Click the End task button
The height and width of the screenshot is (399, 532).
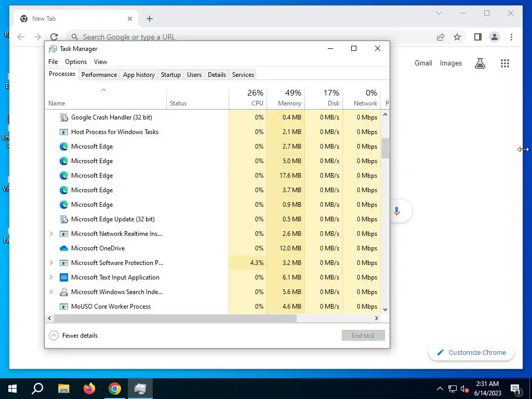pos(363,336)
